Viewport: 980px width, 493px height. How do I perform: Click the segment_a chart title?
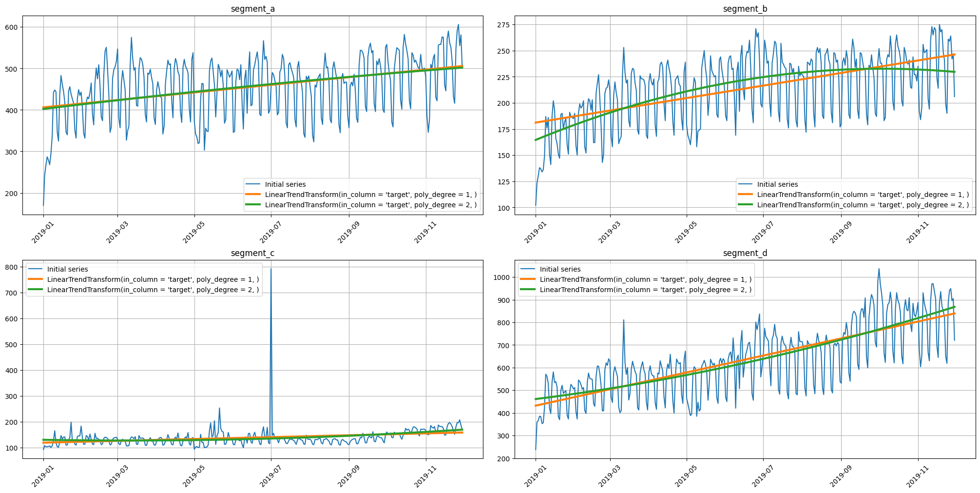(252, 9)
